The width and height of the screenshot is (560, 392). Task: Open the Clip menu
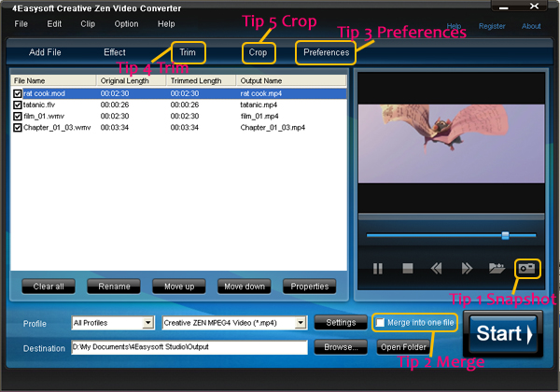pyautogui.click(x=88, y=24)
